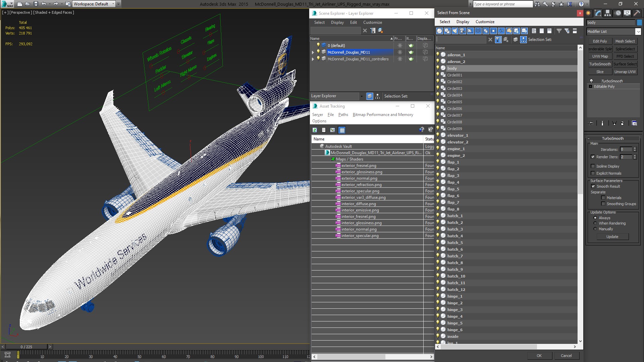The image size is (644, 362).
Task: Toggle Display Bone Objects filter icon
Action: (501, 31)
